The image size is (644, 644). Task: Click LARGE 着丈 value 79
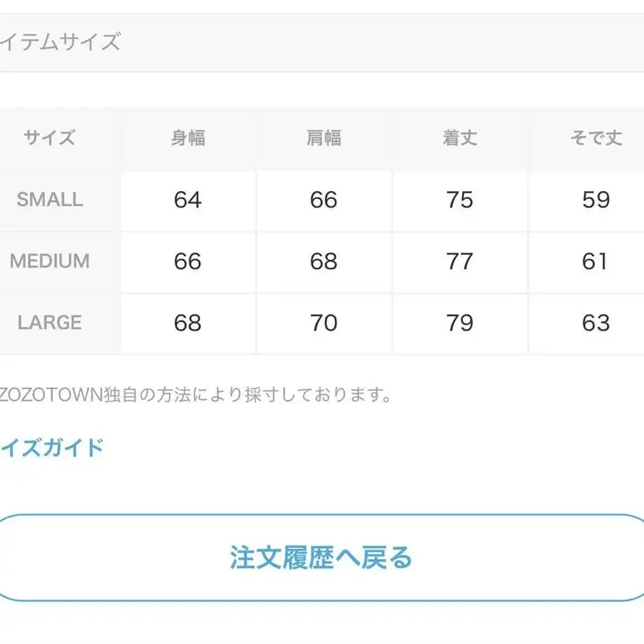pos(459,323)
